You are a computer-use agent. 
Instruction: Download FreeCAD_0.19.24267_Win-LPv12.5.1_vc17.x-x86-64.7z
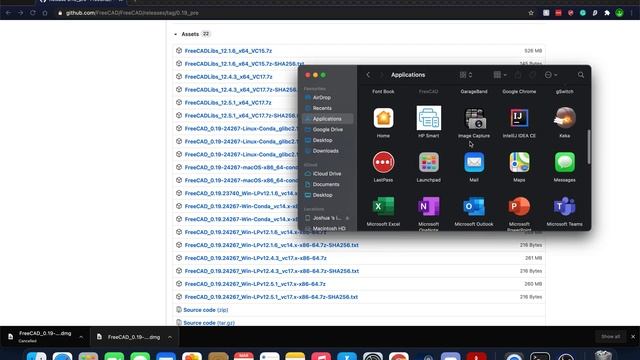255,284
